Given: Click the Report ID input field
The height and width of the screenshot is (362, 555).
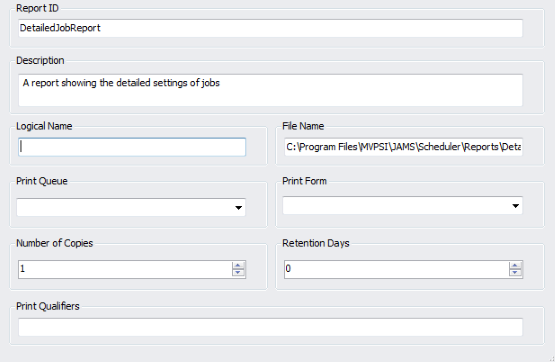Looking at the screenshot, I should [x=270, y=28].
